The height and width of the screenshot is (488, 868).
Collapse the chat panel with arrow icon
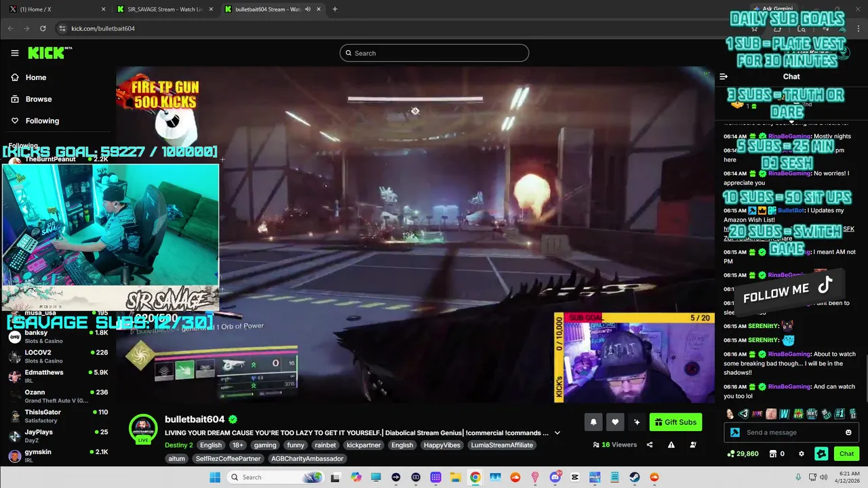pos(724,77)
